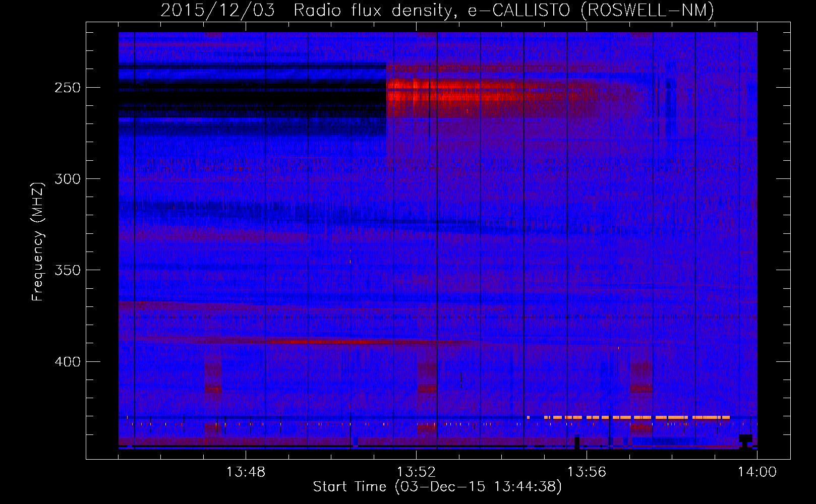Click the plot title containing e-CALLISTO (ROSWELL-NM)
Image resolution: width=816 pixels, height=504 pixels.
[437, 10]
